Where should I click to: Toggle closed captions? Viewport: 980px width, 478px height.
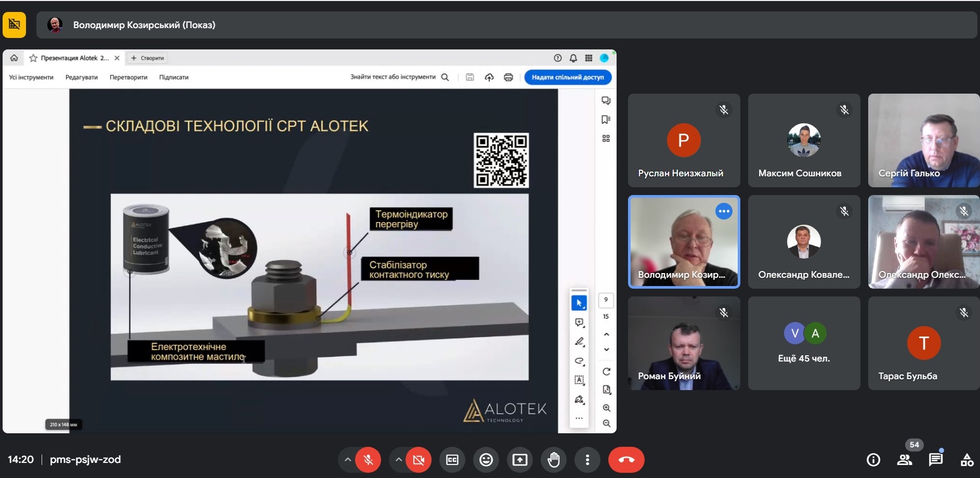click(x=452, y=460)
